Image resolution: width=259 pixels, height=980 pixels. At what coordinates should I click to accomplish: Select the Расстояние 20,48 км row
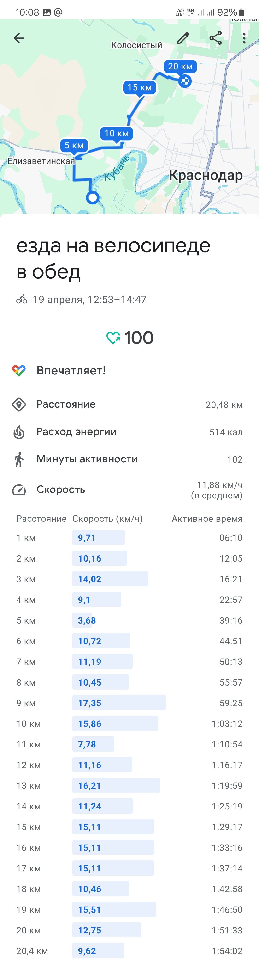pos(129,404)
